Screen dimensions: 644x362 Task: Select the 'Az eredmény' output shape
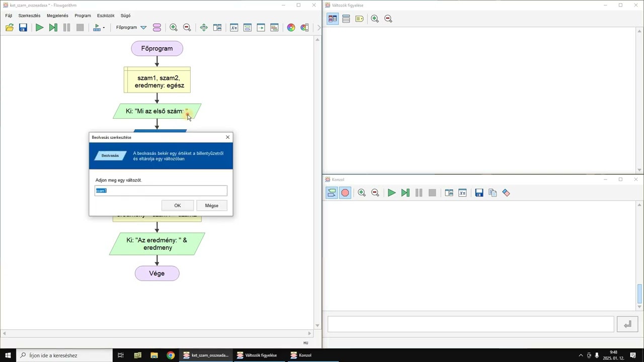[x=157, y=244]
